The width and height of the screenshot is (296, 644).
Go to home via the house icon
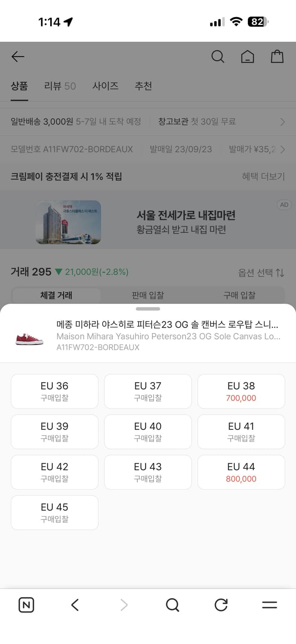pos(247,56)
